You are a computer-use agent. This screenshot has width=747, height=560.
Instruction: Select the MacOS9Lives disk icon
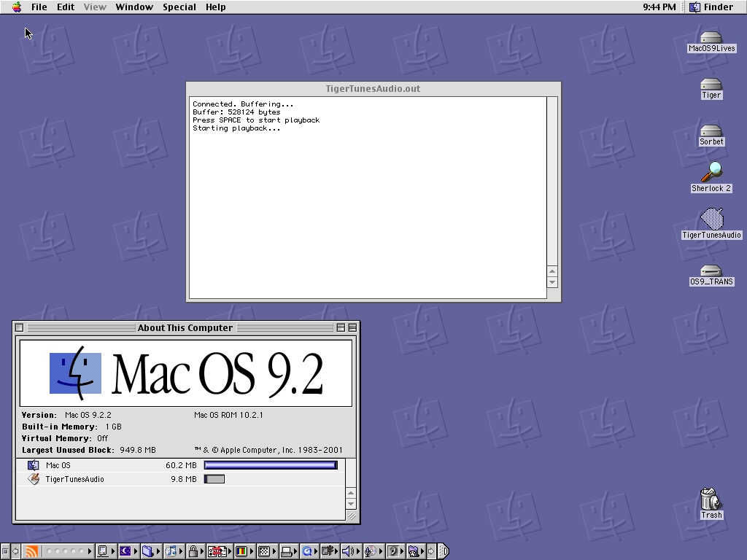[x=712, y=42]
